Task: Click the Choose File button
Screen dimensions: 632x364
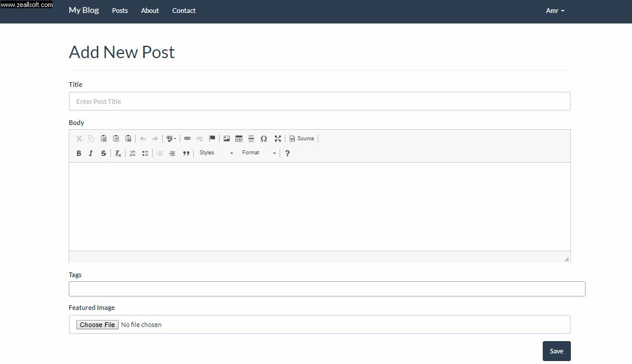Action: [x=97, y=325]
